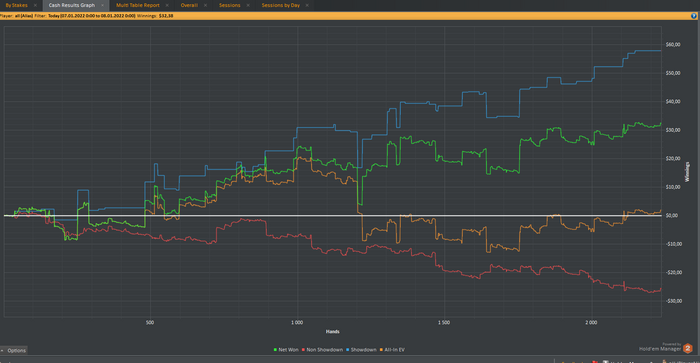Click the -$20,00 axis label
This screenshot has width=700, height=363.
[x=674, y=272]
